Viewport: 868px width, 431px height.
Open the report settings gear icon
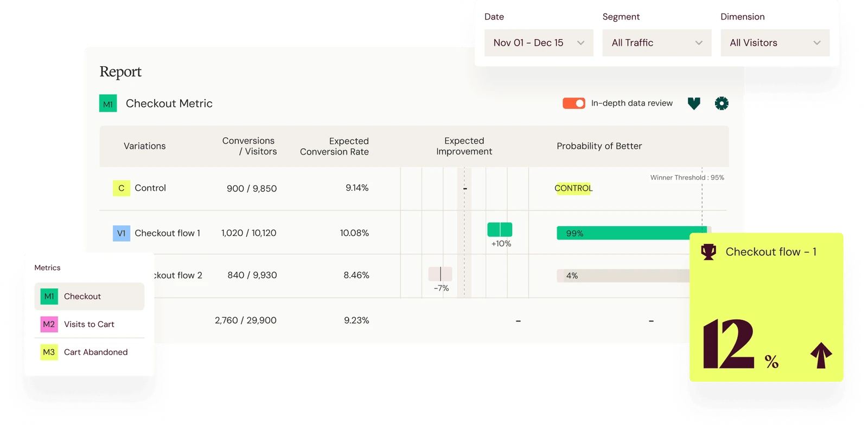coord(722,104)
